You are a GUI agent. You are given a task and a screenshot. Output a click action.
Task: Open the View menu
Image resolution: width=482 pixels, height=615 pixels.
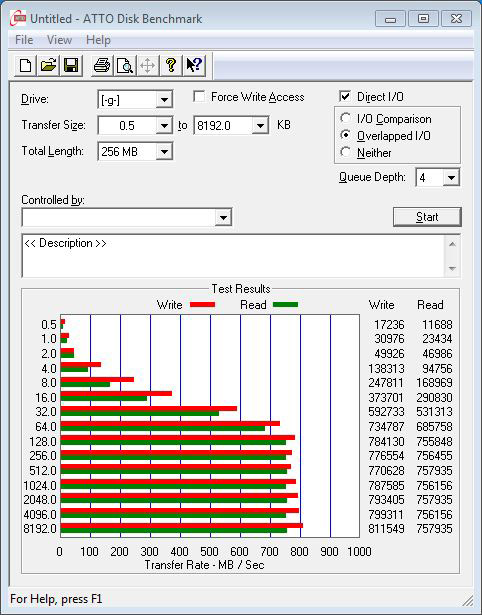point(60,40)
